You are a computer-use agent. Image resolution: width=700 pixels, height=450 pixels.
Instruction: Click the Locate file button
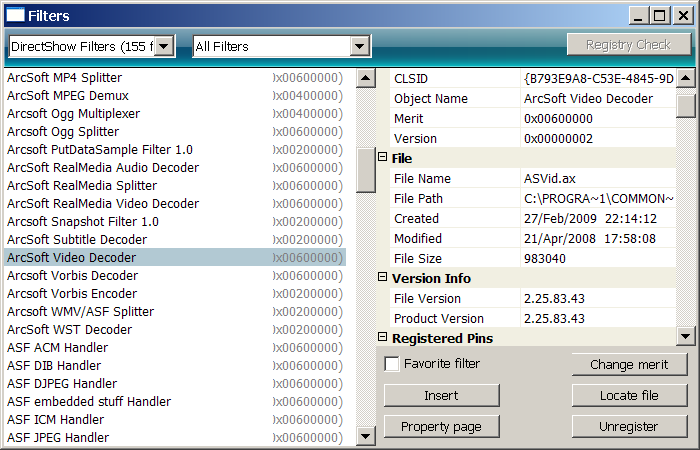(x=629, y=396)
